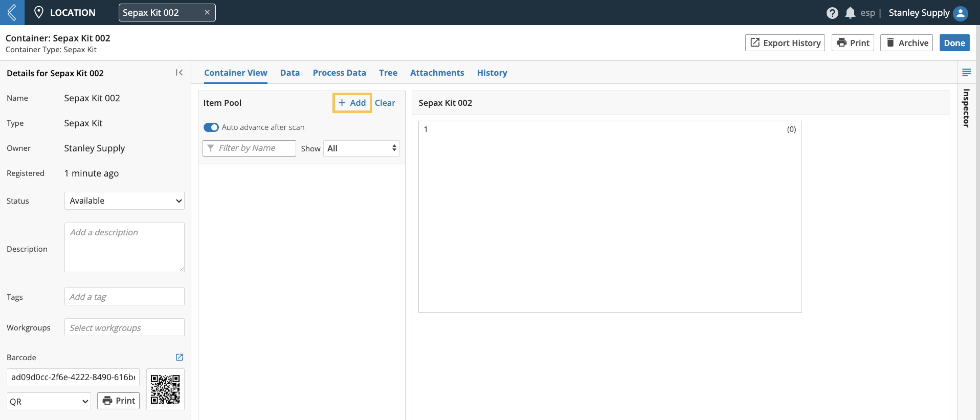Screen dimensions: 980x420
Task: Switch to the Container View tab
Action: 236,73
